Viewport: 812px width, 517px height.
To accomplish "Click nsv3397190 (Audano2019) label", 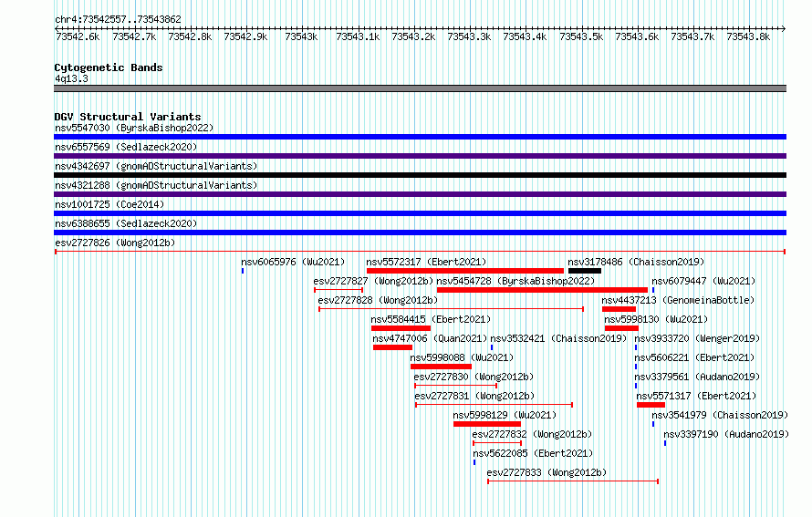I will coord(726,434).
